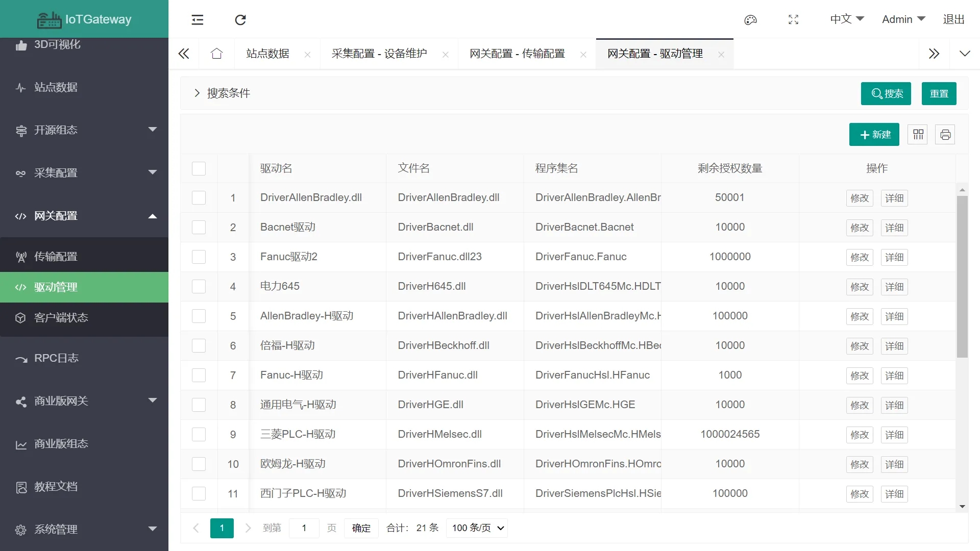Click the table vertical scrollbar thumb

[x=962, y=275]
